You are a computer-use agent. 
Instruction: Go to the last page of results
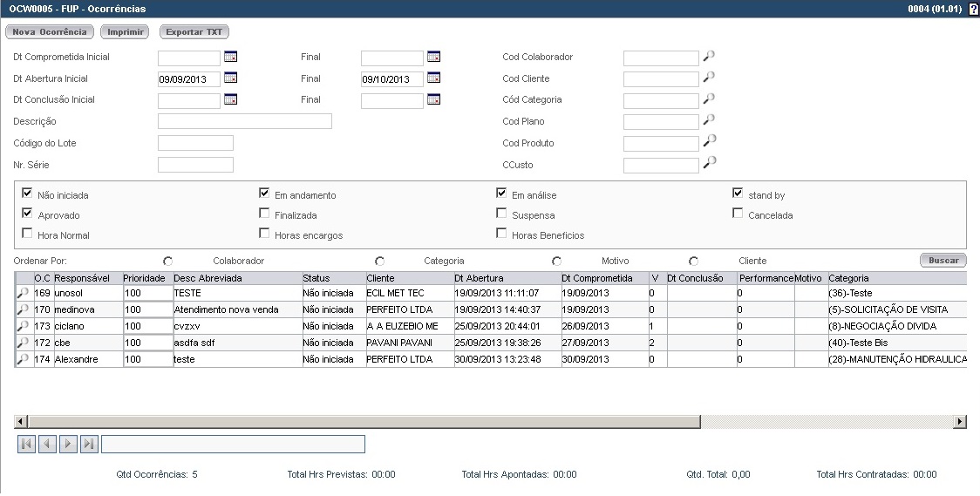(88, 445)
